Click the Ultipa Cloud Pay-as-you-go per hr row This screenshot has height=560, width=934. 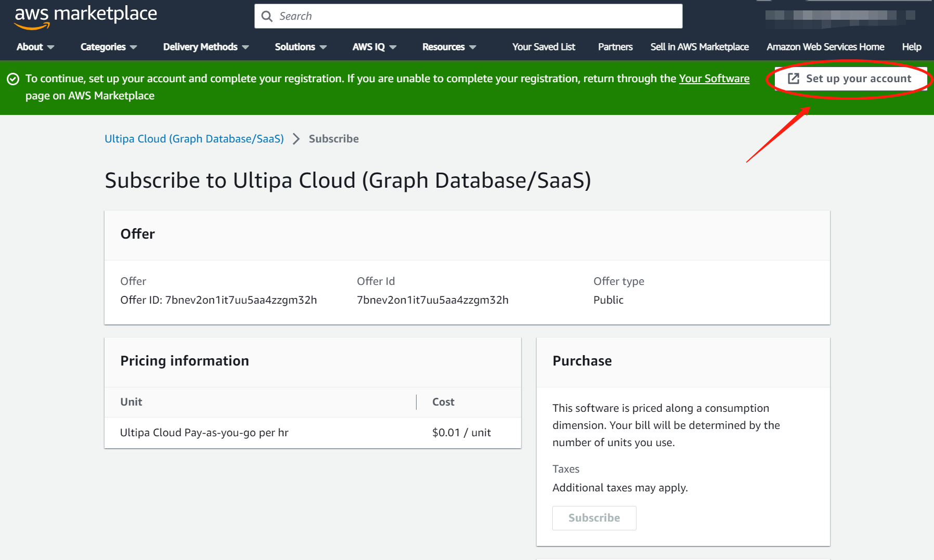tap(313, 433)
